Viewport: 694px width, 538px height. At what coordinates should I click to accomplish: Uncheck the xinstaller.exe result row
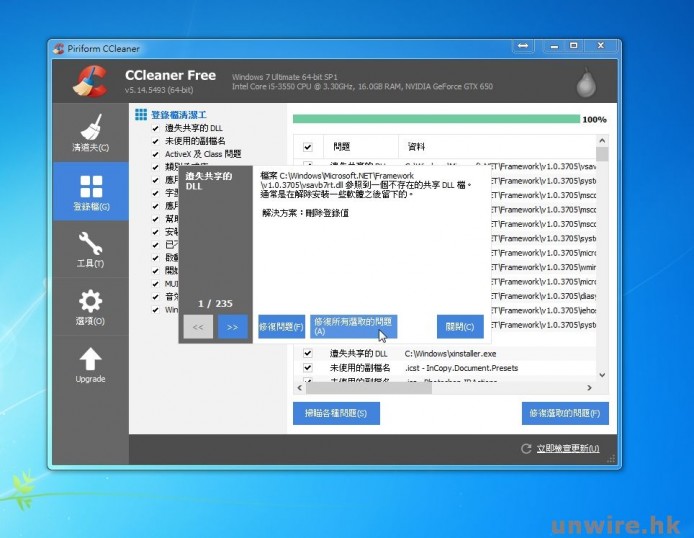308,354
